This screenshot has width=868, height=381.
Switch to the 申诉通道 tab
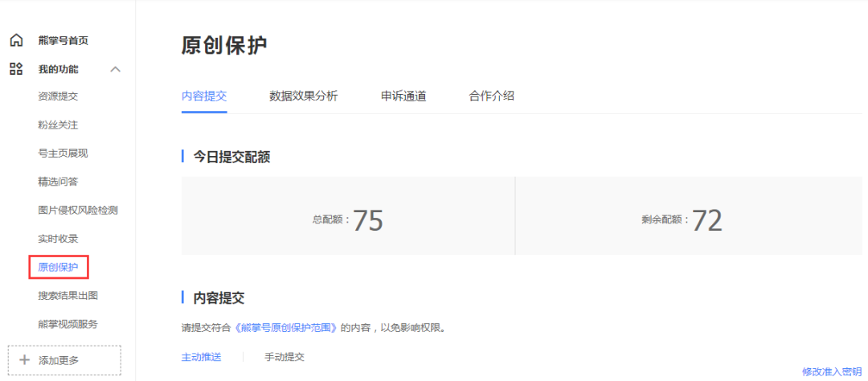click(403, 96)
